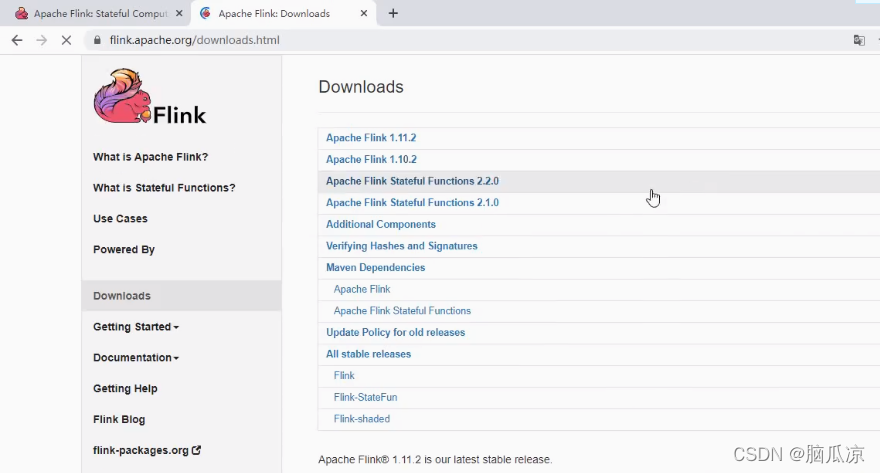Viewport: 880px width, 473px height.
Task: Click the Flink sub-link under stable releases
Action: pos(344,375)
